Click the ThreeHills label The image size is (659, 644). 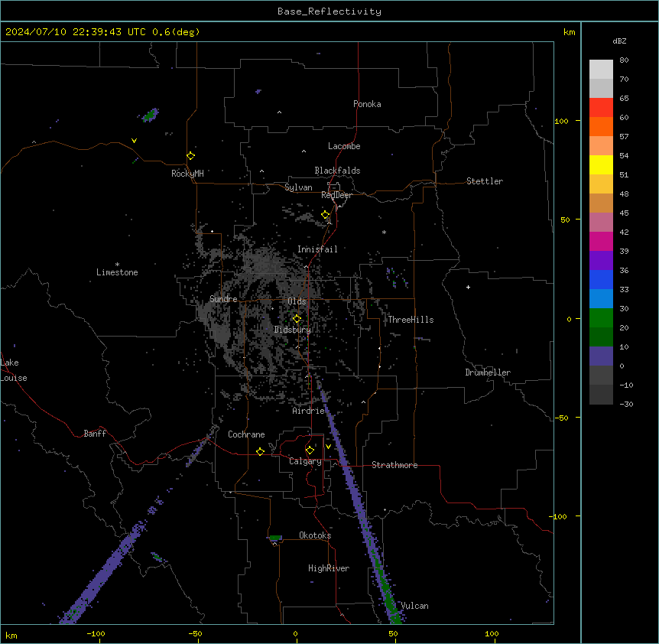tap(411, 320)
